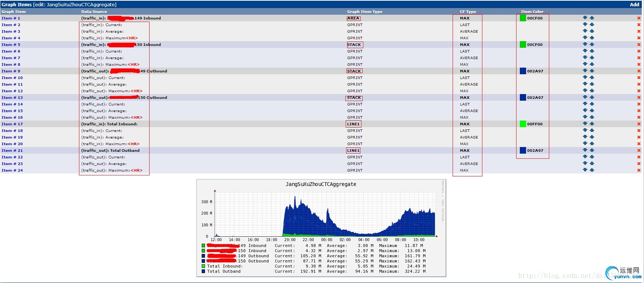Click the JangSuXuZhouCTCAggregate graph preview
The height and width of the screenshot is (283, 644).
[321, 228]
